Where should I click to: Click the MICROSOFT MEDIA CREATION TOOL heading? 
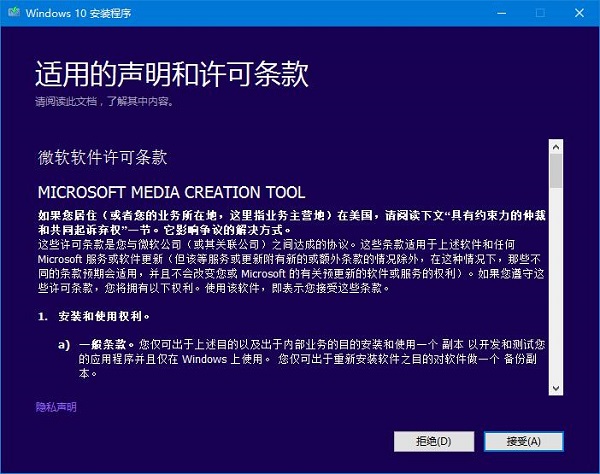click(171, 192)
